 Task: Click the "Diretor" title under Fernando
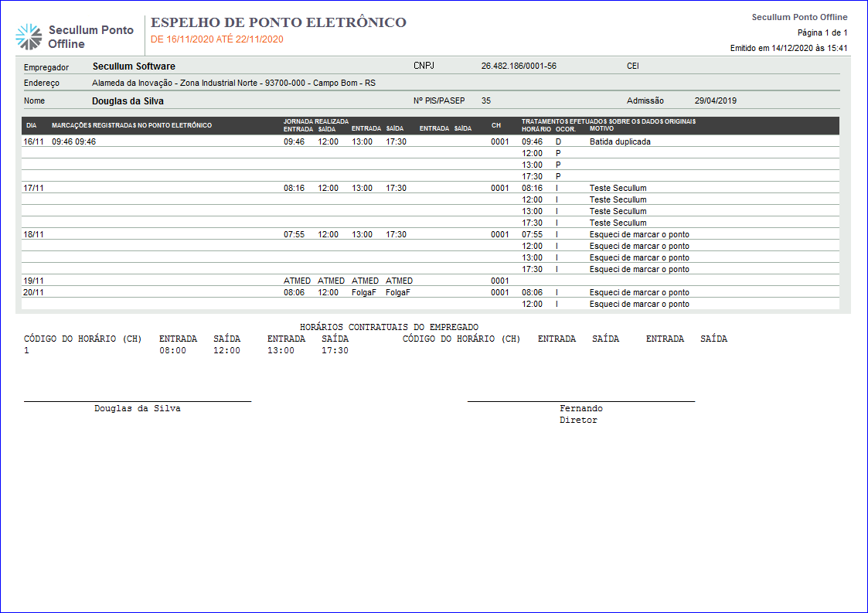pos(578,421)
